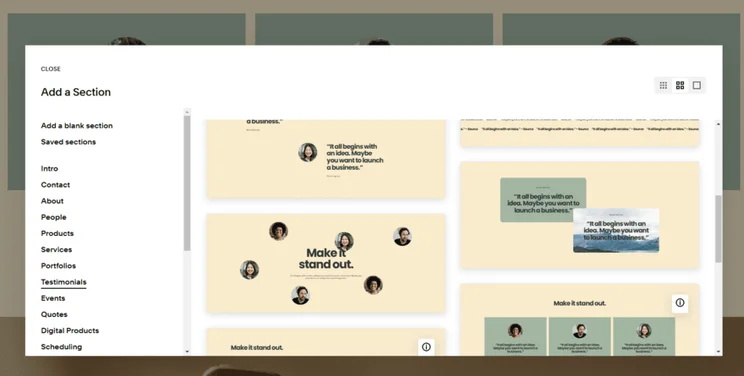Select the Portfolios category
The height and width of the screenshot is (376, 744).
(58, 266)
